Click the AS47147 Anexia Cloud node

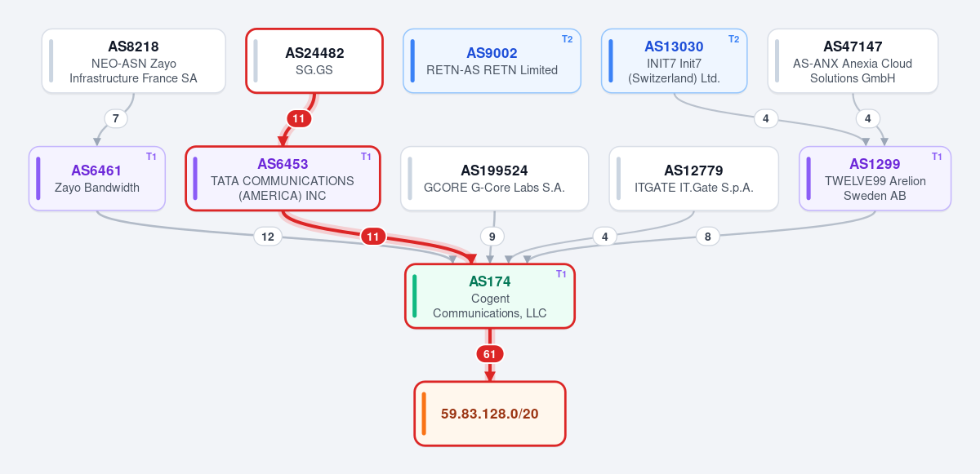853,61
